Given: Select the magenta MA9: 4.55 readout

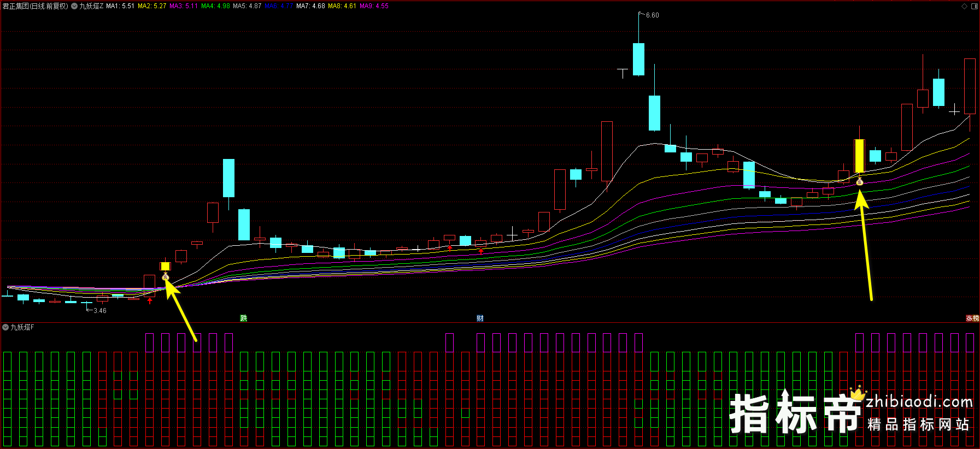Looking at the screenshot, I should coord(374,6).
